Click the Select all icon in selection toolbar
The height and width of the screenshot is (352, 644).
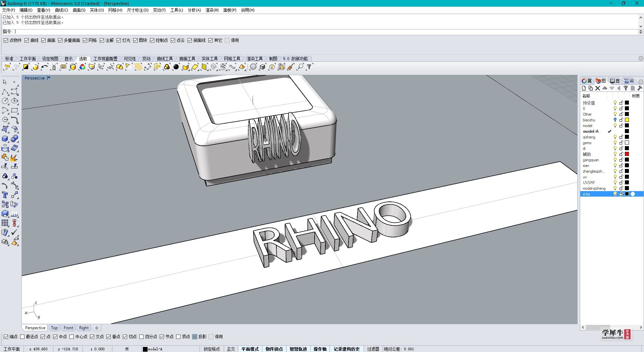pos(7,67)
